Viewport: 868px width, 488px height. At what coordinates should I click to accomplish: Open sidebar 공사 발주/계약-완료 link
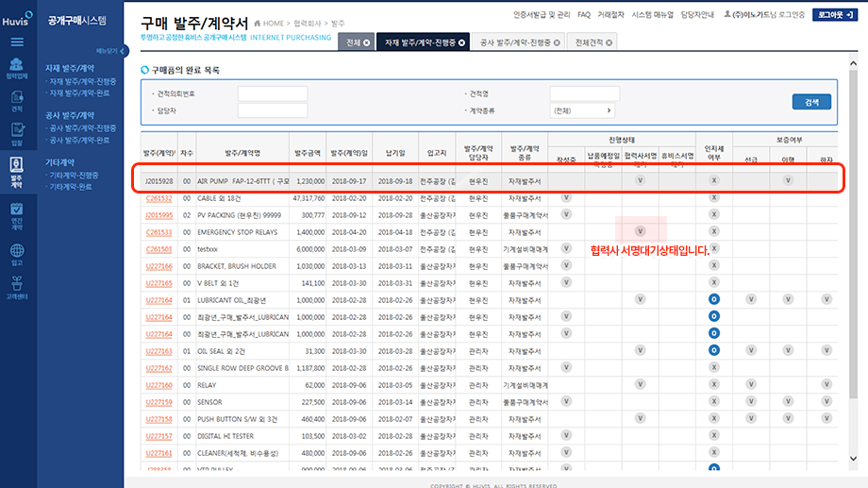click(x=78, y=140)
